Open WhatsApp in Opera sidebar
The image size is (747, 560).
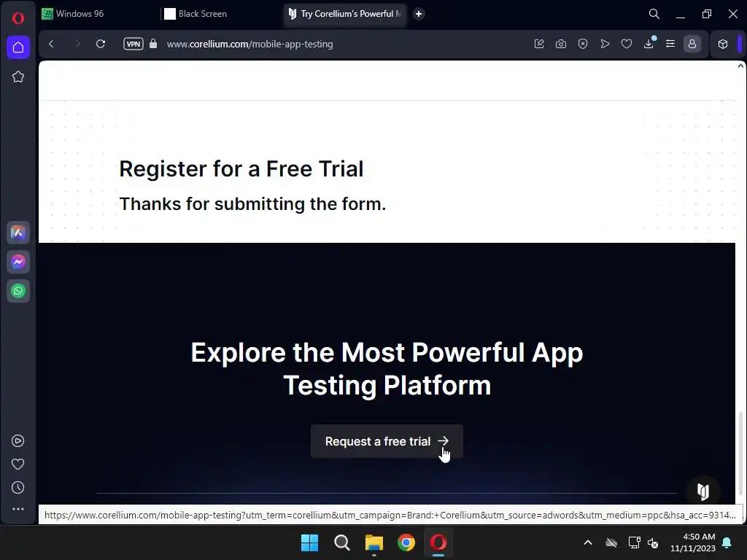point(18,291)
